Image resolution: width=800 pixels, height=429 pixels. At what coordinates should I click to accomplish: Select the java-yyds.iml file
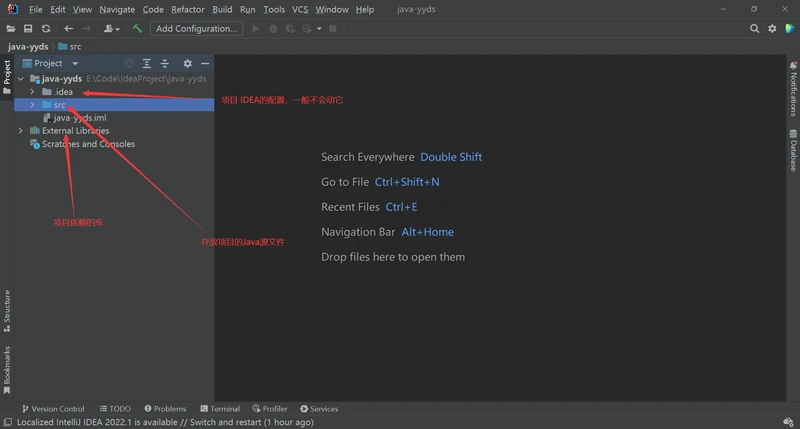[x=79, y=118]
